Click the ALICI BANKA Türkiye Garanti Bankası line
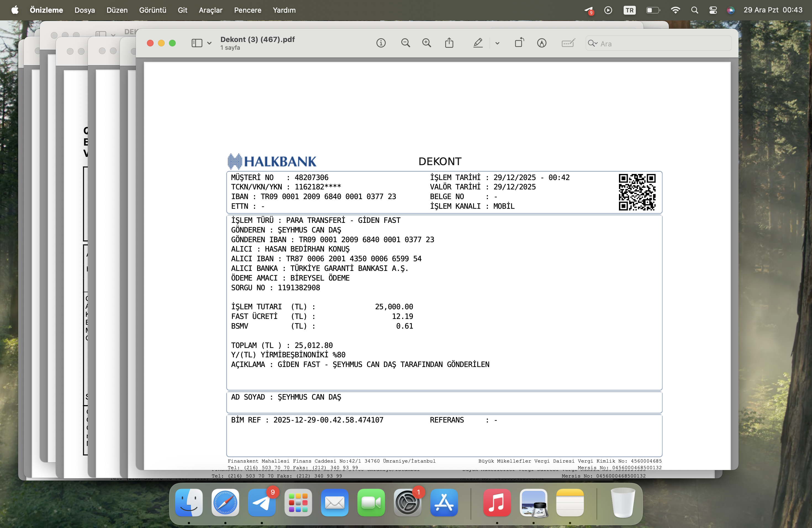Screen dimensions: 812x528 click(x=320, y=268)
